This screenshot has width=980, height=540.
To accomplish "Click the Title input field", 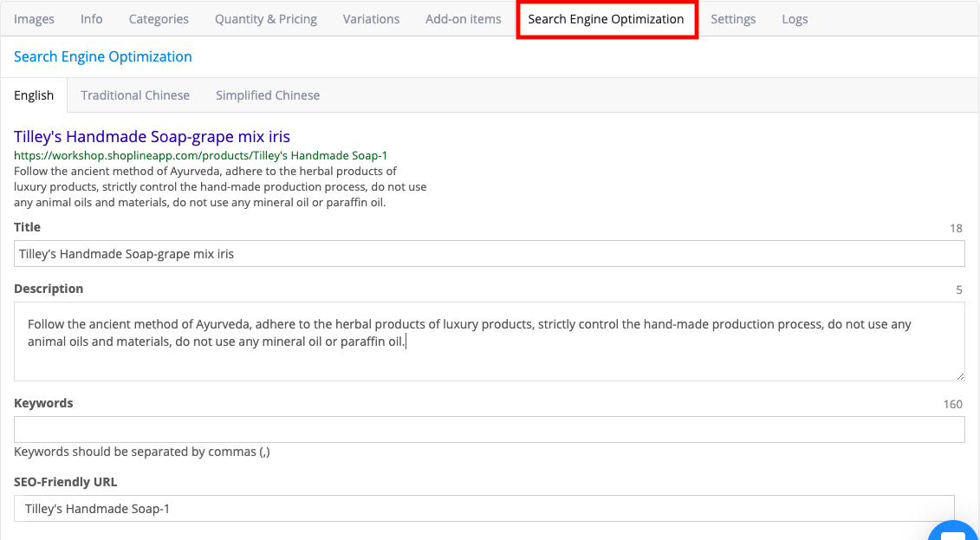I will [x=490, y=254].
